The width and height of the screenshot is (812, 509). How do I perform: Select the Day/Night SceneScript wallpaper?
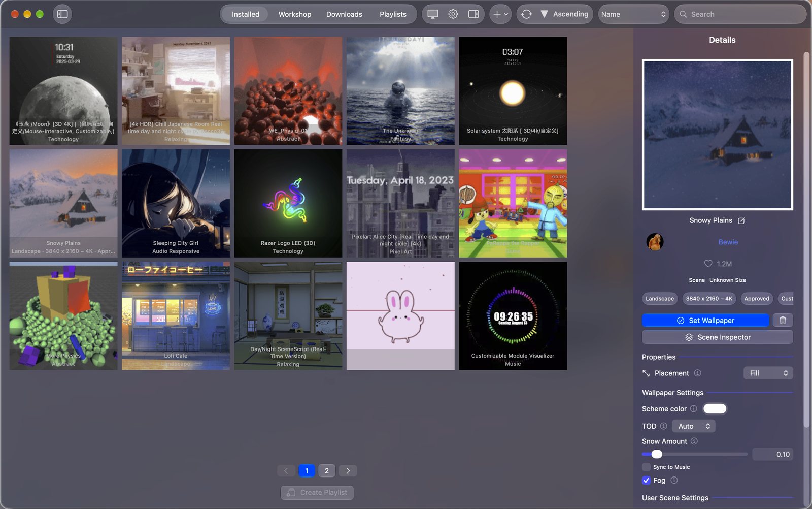point(288,316)
